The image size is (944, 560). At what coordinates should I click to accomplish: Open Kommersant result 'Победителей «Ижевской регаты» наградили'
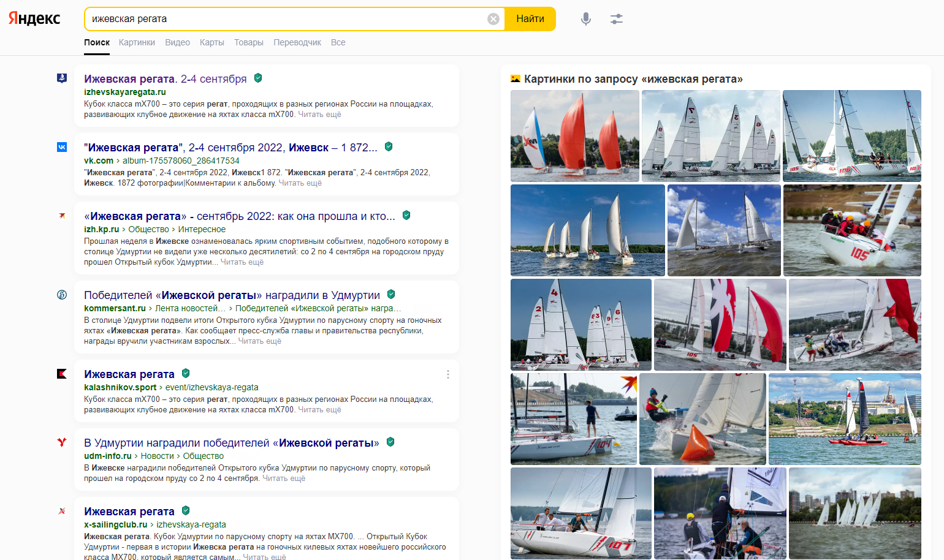(232, 295)
